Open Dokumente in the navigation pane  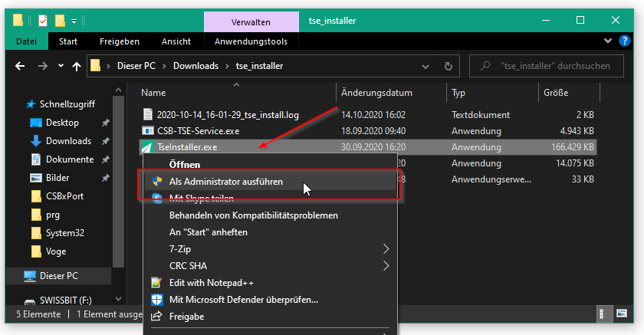[70, 159]
